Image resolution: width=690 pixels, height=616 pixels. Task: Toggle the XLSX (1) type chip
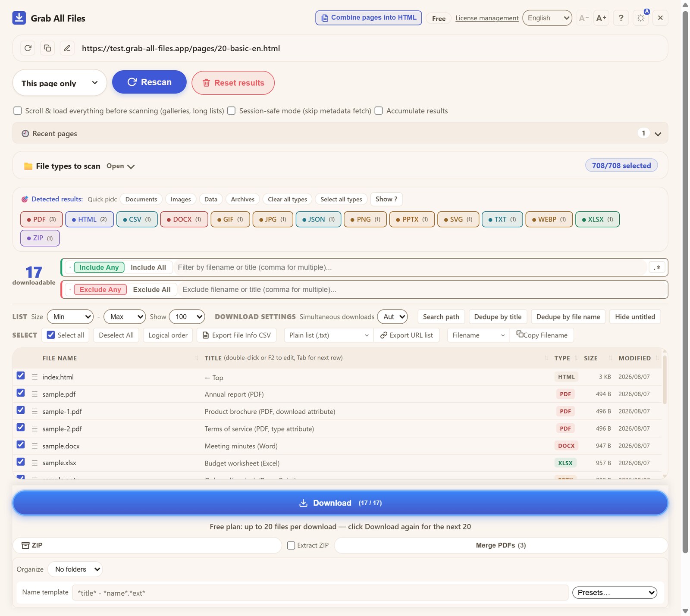pyautogui.click(x=597, y=219)
